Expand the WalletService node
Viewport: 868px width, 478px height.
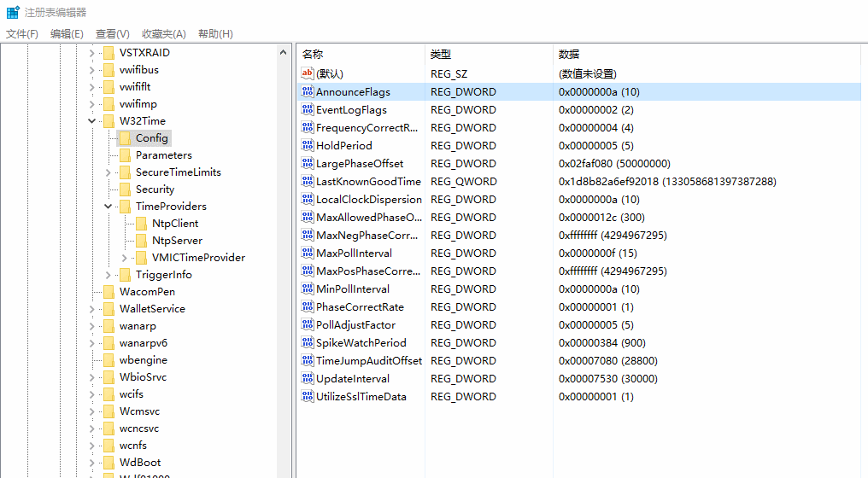[x=92, y=309]
